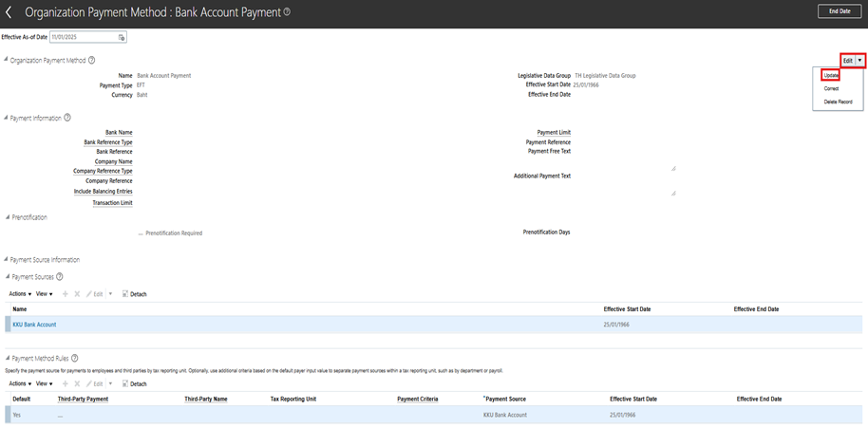This screenshot has height=428, width=868.
Task: Click Detach in the Payment Method Rules toolbar
Action: pos(134,383)
